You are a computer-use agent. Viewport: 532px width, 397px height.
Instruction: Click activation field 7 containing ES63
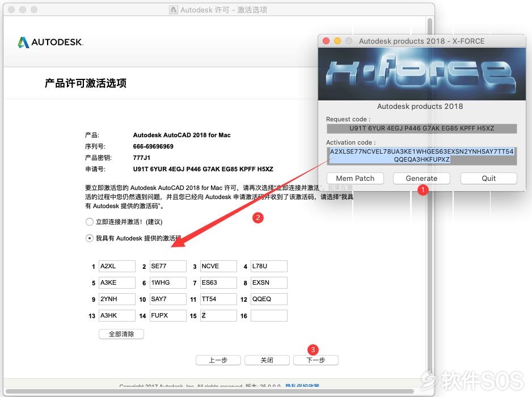click(218, 282)
